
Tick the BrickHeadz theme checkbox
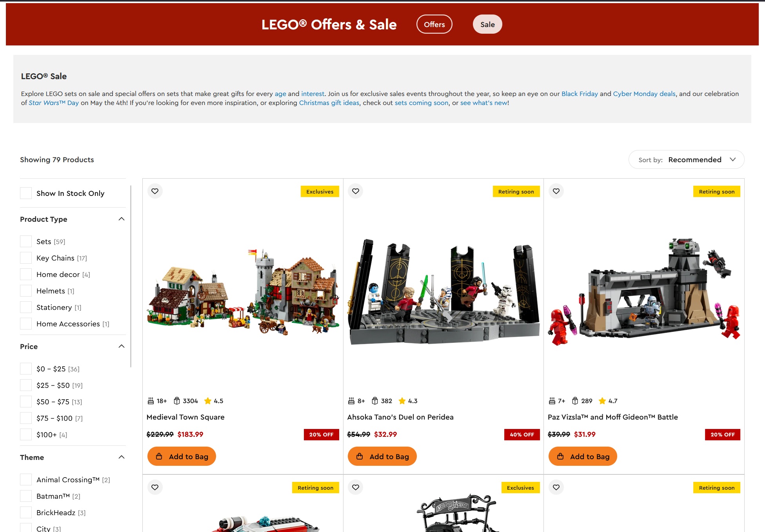click(x=26, y=512)
